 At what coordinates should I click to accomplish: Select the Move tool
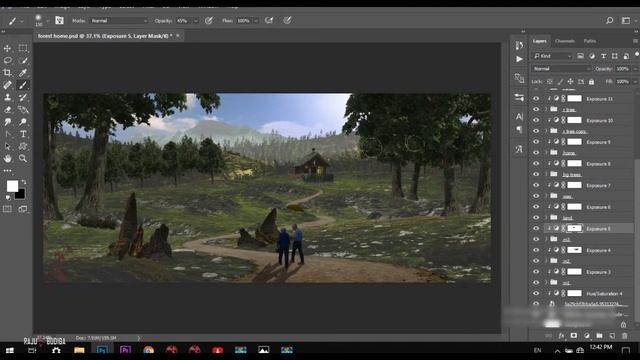[7, 49]
